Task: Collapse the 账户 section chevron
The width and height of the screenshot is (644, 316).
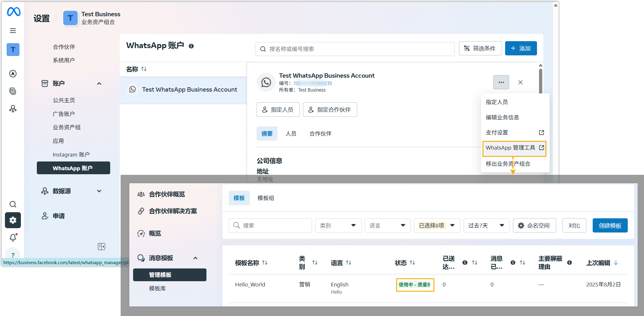Action: tap(99, 83)
